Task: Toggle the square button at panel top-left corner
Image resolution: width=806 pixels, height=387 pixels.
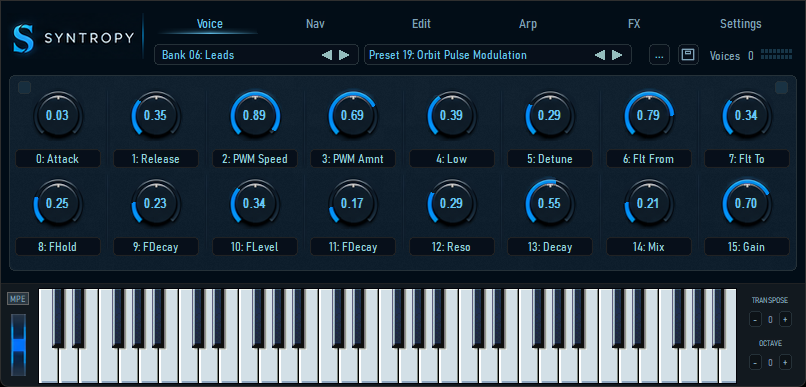Action: coord(24,87)
